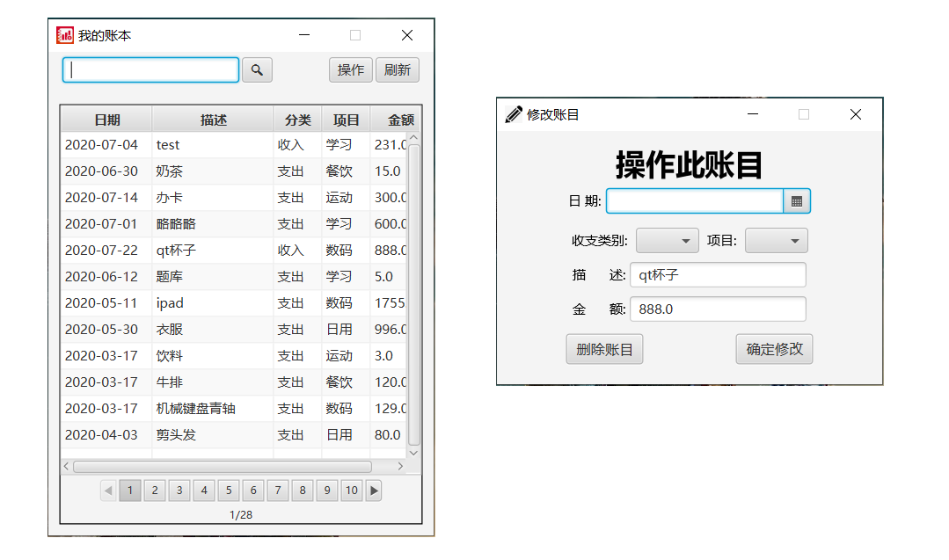This screenshot has height=560, width=949.
Task: Click the vertical scrollbar thumb of table
Action: coord(414,295)
